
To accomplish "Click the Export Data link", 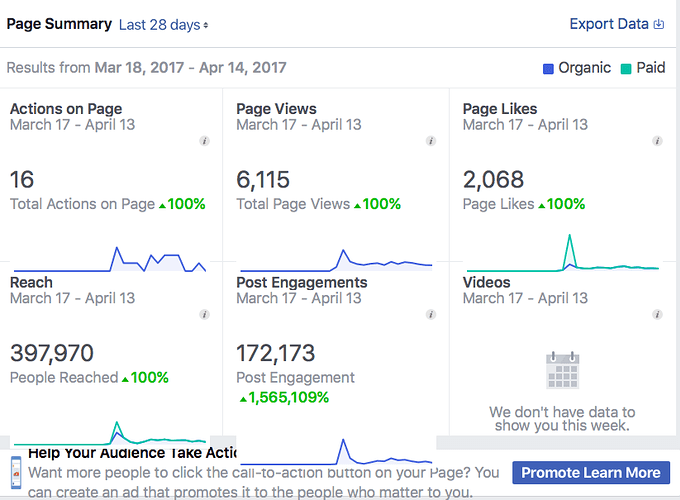I will click(x=609, y=24).
